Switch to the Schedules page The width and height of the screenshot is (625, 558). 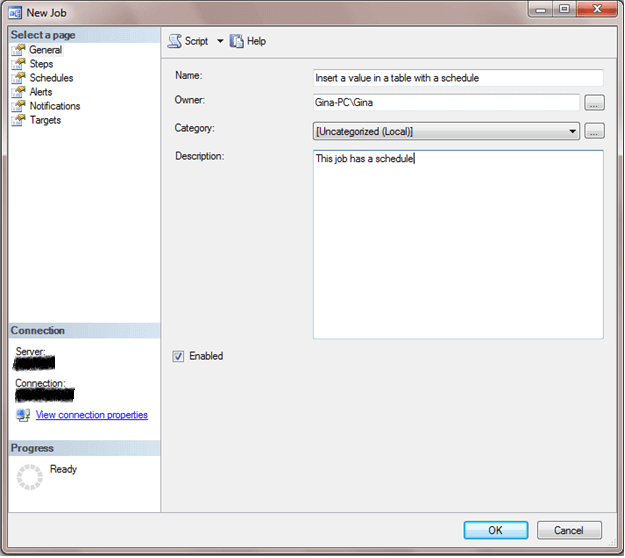[51, 78]
